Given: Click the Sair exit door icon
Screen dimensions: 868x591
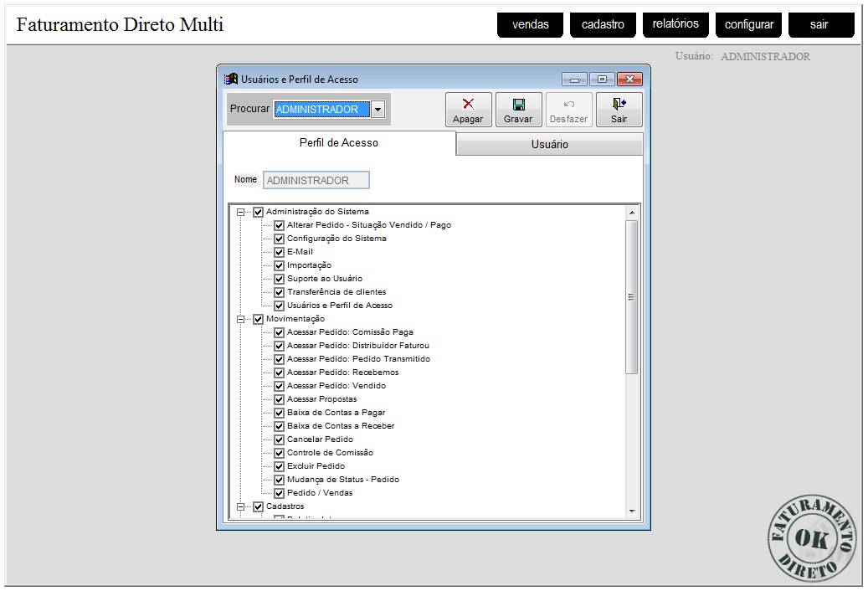Looking at the screenshot, I should click(x=619, y=105).
